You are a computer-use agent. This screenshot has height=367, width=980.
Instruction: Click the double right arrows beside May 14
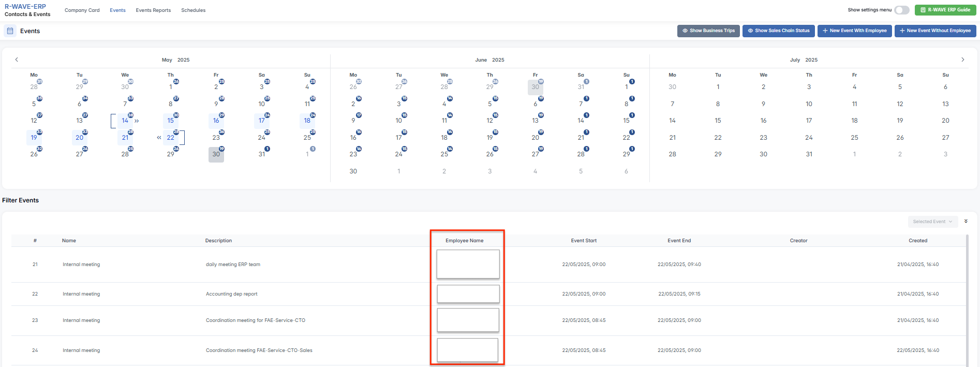137,121
